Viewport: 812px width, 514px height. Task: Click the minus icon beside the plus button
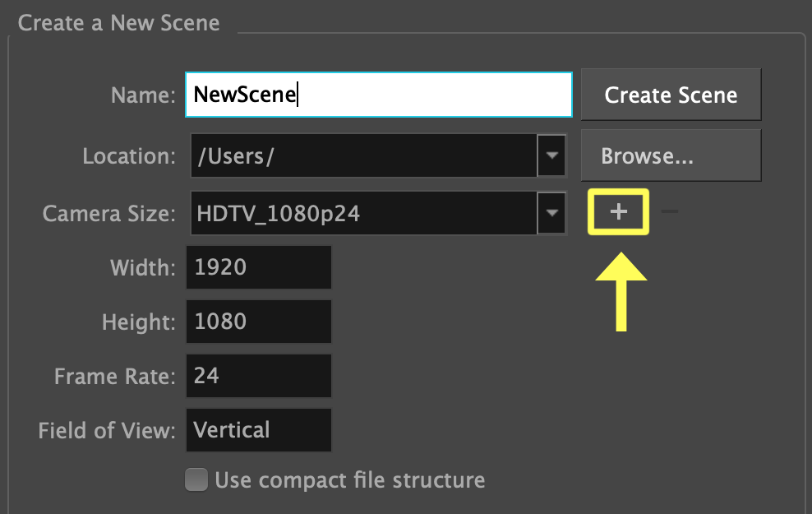[x=670, y=212]
